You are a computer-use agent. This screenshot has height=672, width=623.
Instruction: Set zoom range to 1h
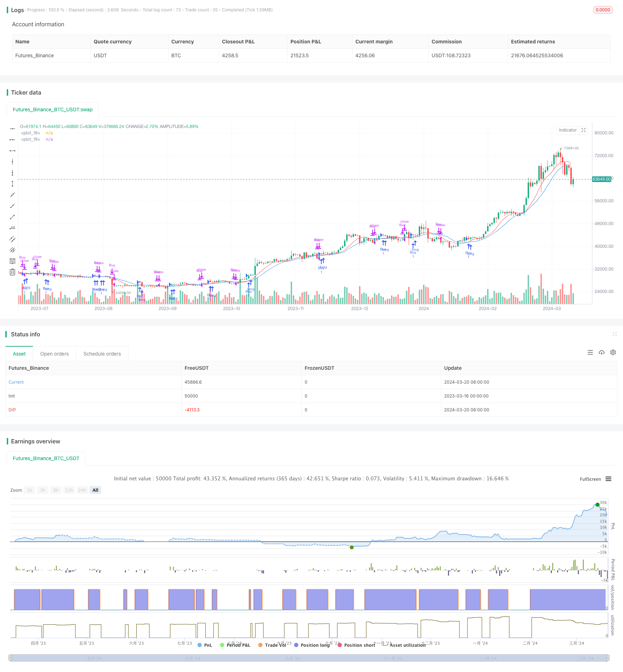(x=30, y=490)
